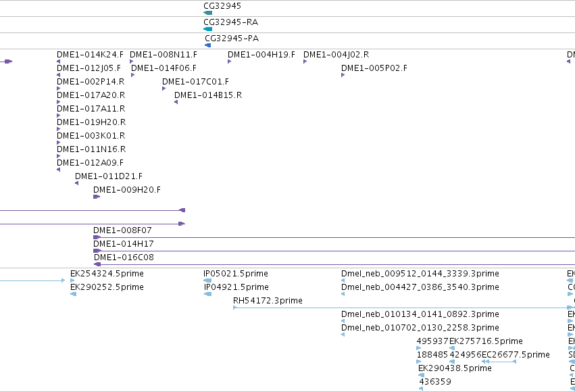
Task: Click Dmel_neb_009512_0144_3339.3prime label
Action: point(420,274)
